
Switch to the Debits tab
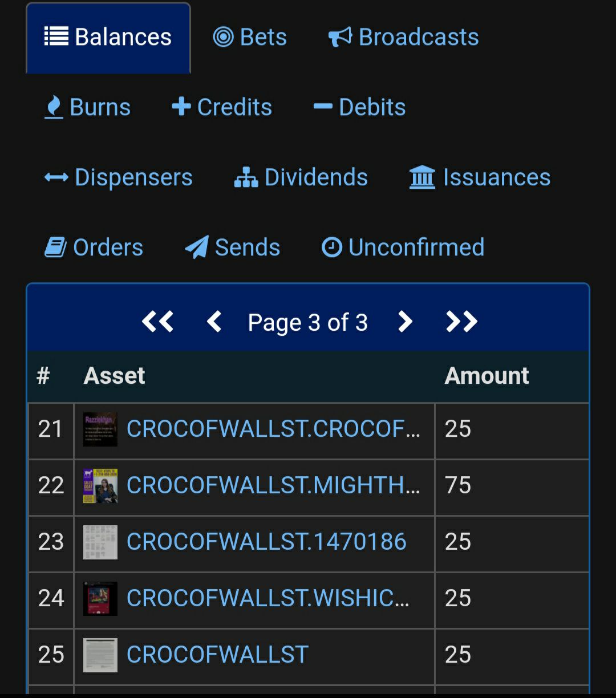pyautogui.click(x=359, y=107)
